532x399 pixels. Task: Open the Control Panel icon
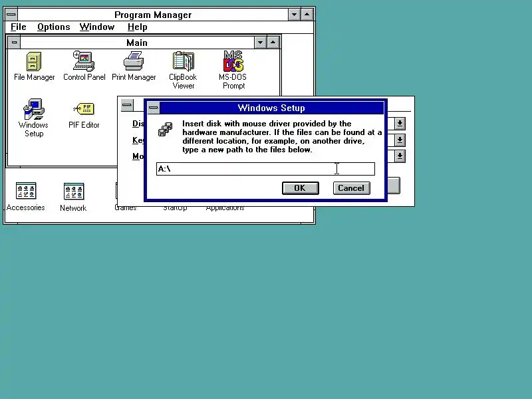click(x=84, y=61)
